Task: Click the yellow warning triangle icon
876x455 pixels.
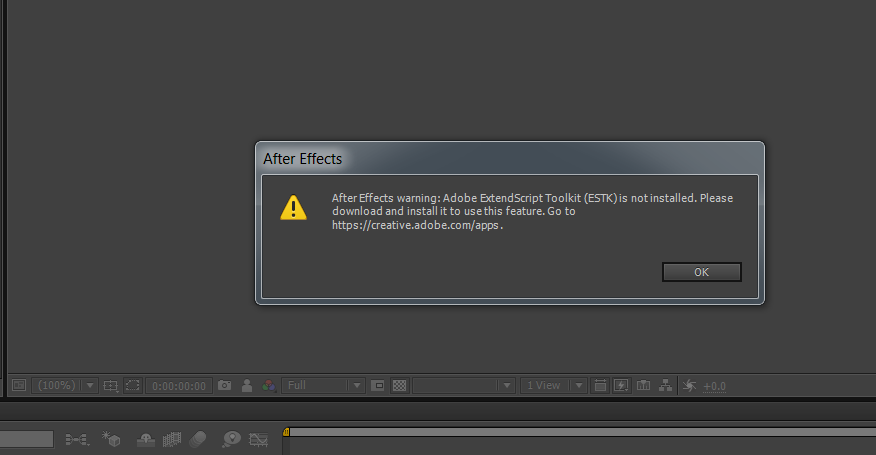Action: click(293, 207)
